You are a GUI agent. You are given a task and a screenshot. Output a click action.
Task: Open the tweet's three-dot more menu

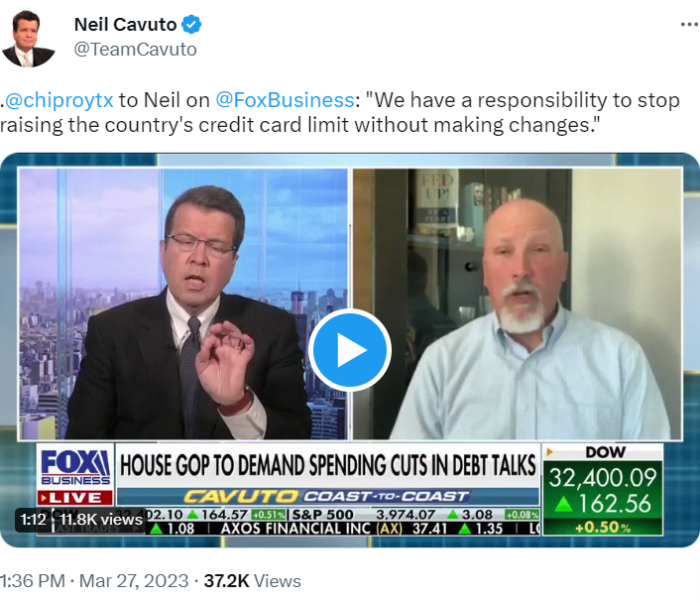[x=690, y=25]
